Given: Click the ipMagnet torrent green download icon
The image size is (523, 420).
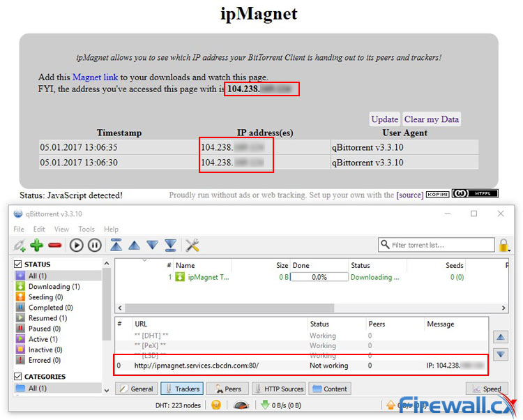Looking at the screenshot, I should [x=180, y=277].
